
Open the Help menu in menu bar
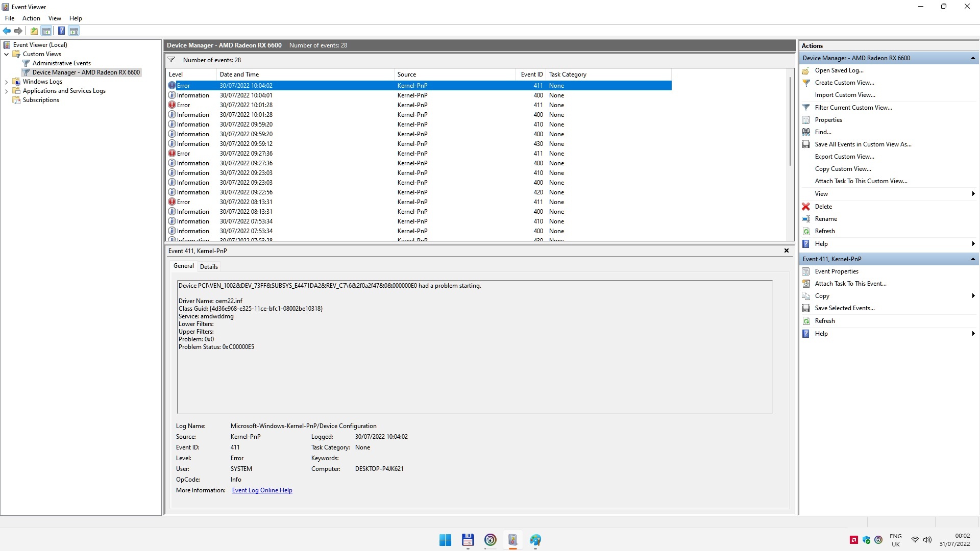76,18
